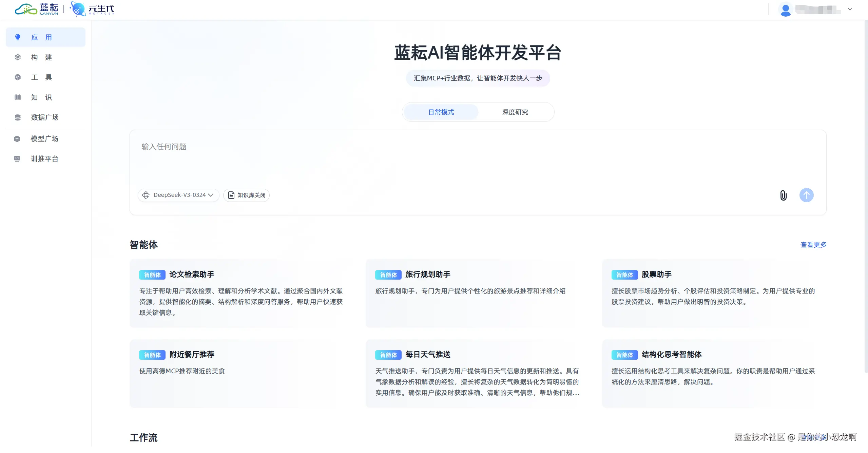Click 查看更多 link for agents

pyautogui.click(x=813, y=245)
